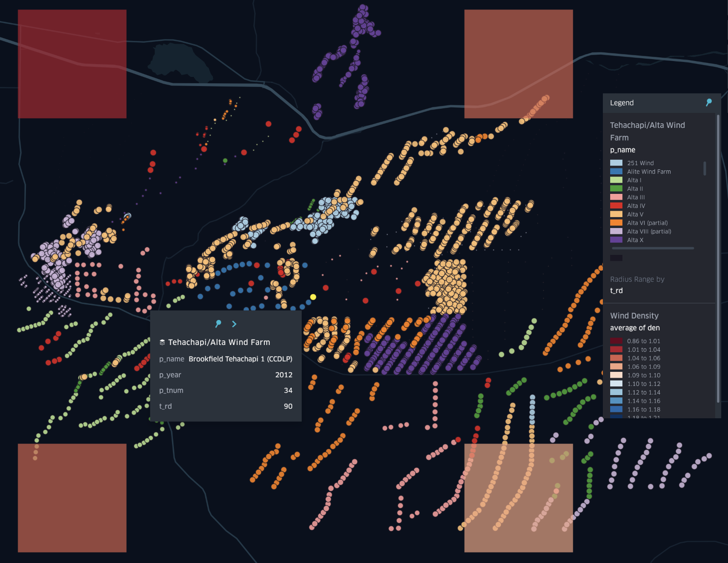Click the p_name list vertical scrollbar
The image size is (728, 563).
click(705, 168)
